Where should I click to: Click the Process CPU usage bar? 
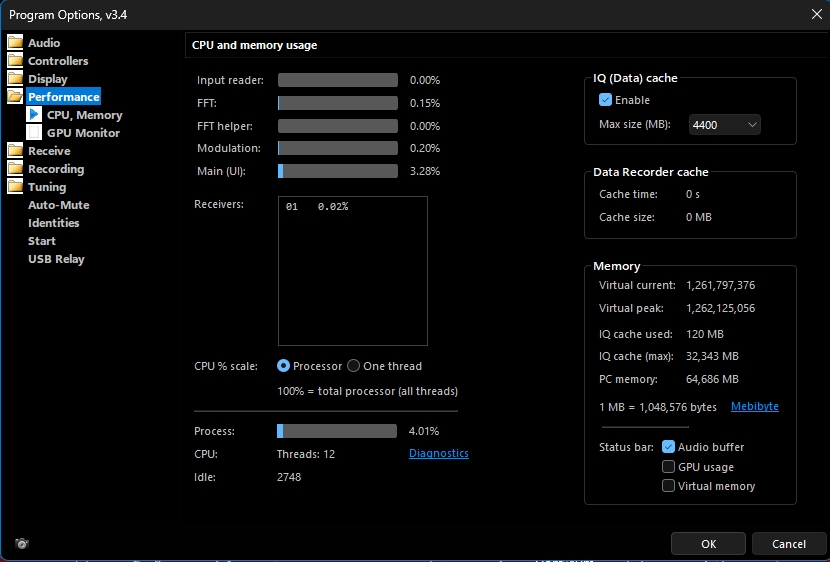[337, 431]
